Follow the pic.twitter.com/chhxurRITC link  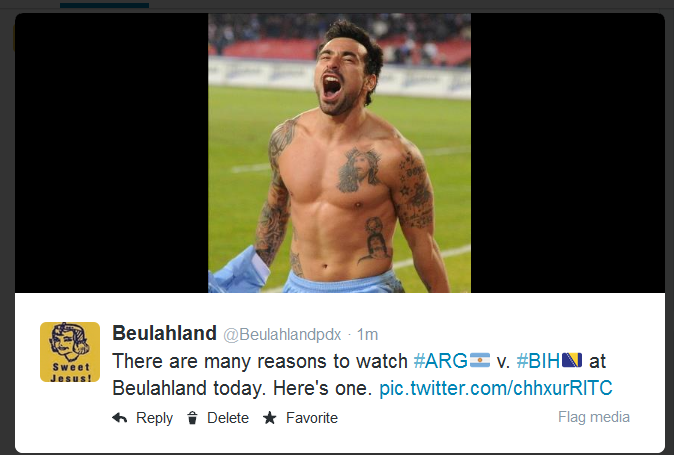(496, 388)
